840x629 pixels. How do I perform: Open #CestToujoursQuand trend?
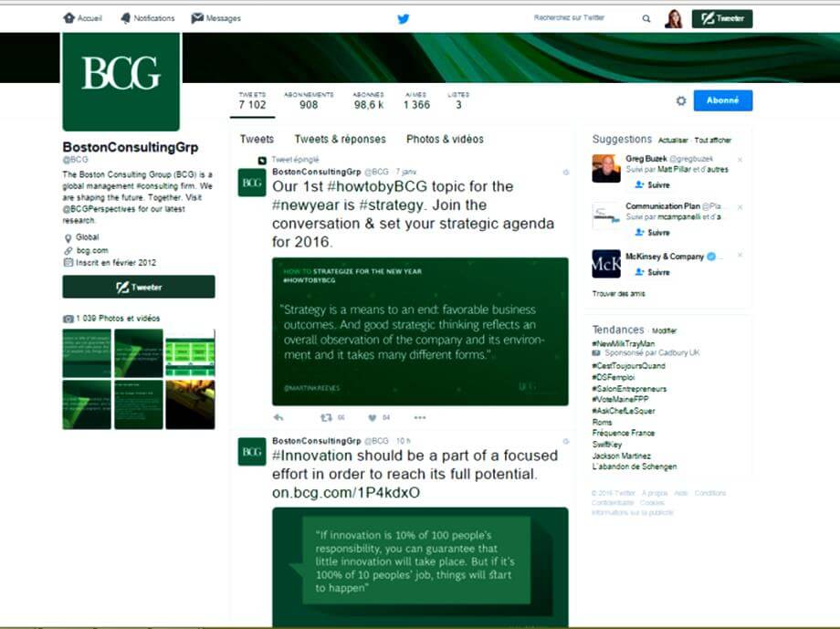pos(628,366)
